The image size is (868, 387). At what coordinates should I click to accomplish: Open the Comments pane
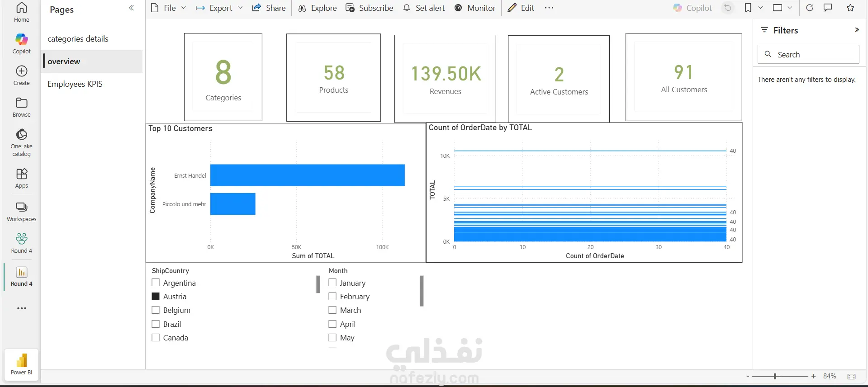click(828, 8)
